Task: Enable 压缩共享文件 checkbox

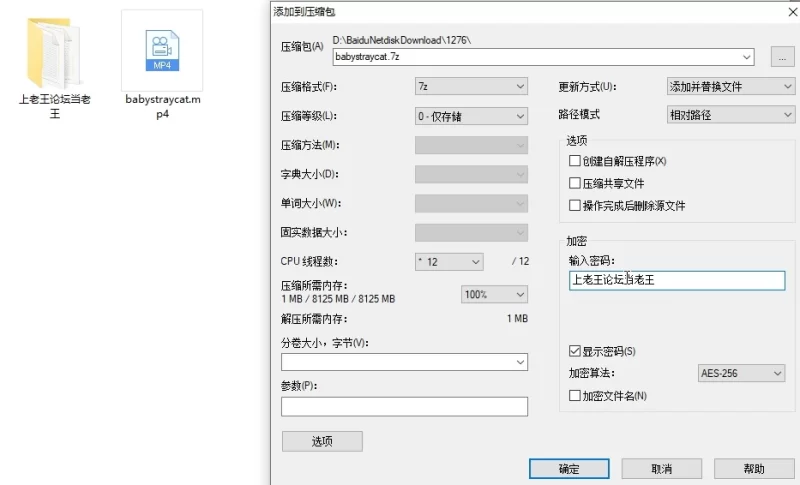Action: (x=574, y=183)
